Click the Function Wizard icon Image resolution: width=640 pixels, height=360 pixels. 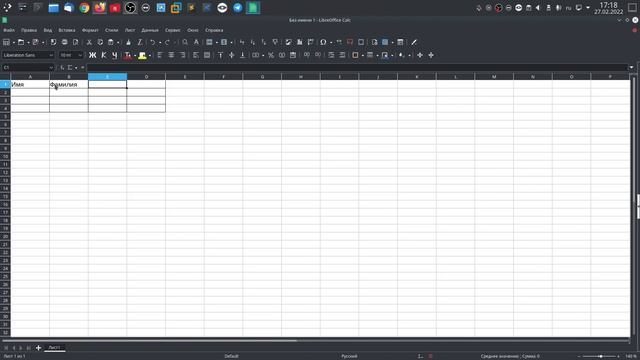point(62,67)
